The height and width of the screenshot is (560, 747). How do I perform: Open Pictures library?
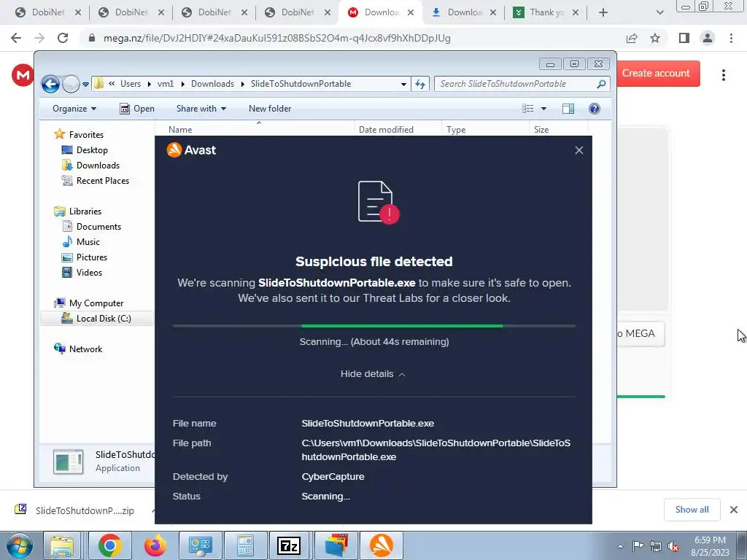[91, 257]
